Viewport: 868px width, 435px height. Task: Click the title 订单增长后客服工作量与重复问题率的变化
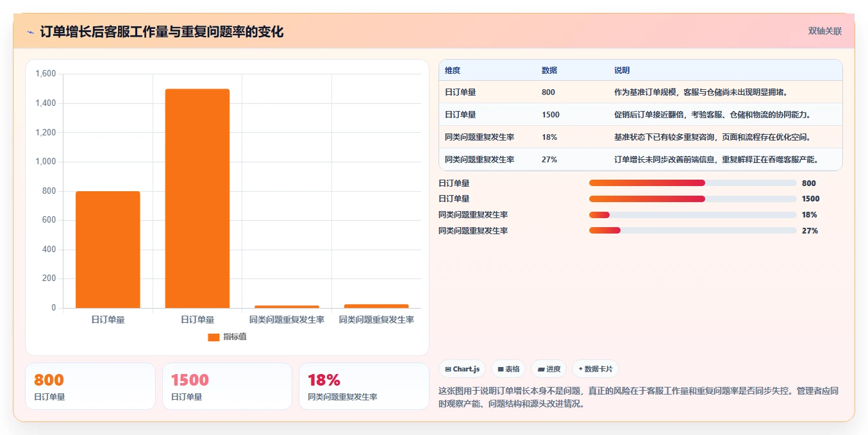point(162,31)
